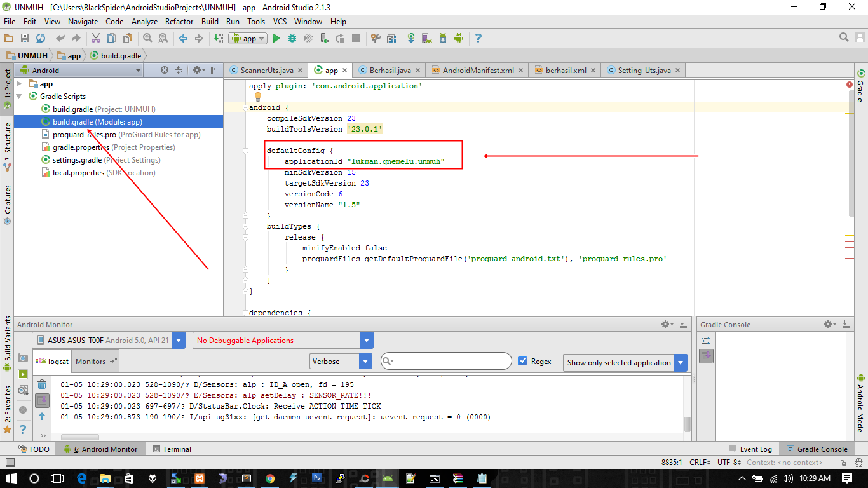Click the Debug app bug icon

point(292,38)
